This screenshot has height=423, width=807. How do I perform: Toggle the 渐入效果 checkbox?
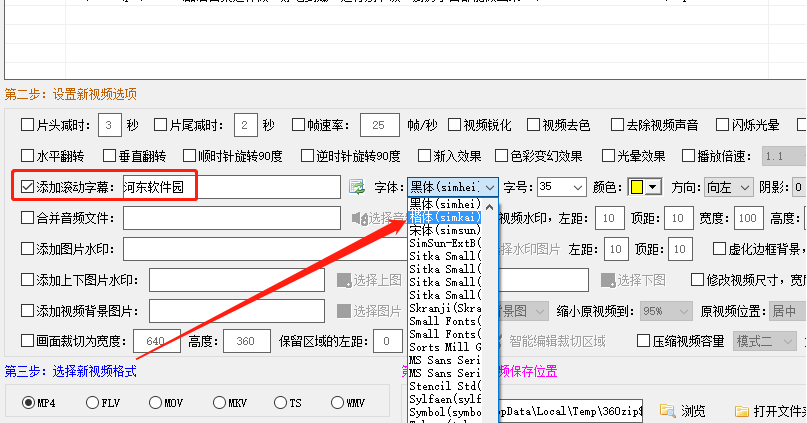[424, 155]
